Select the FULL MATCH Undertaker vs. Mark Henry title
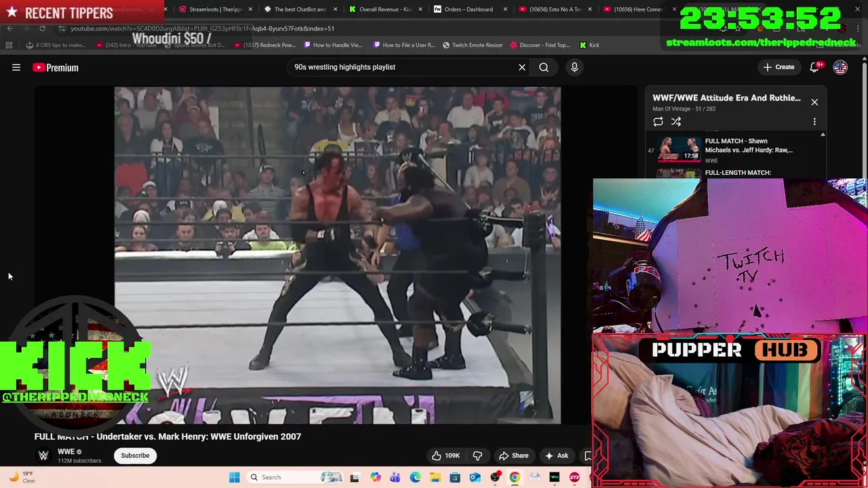868x488 pixels. tap(167, 436)
